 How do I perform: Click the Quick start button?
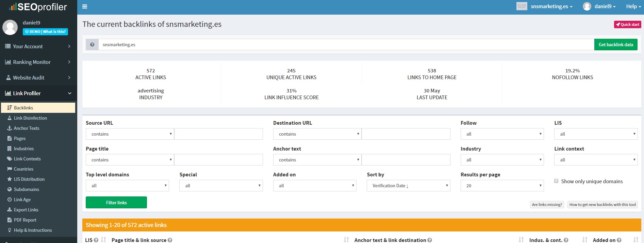tap(628, 24)
